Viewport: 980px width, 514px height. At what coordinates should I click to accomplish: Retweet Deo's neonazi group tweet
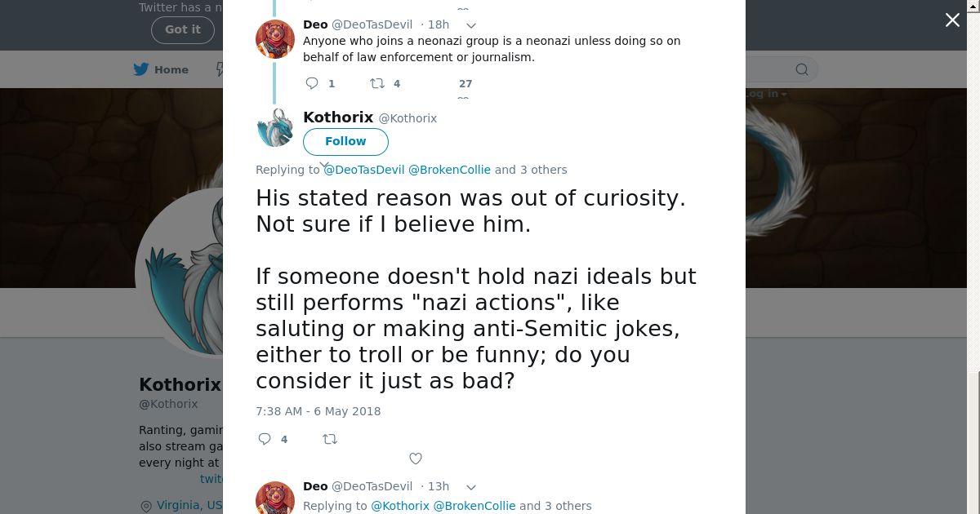[377, 83]
